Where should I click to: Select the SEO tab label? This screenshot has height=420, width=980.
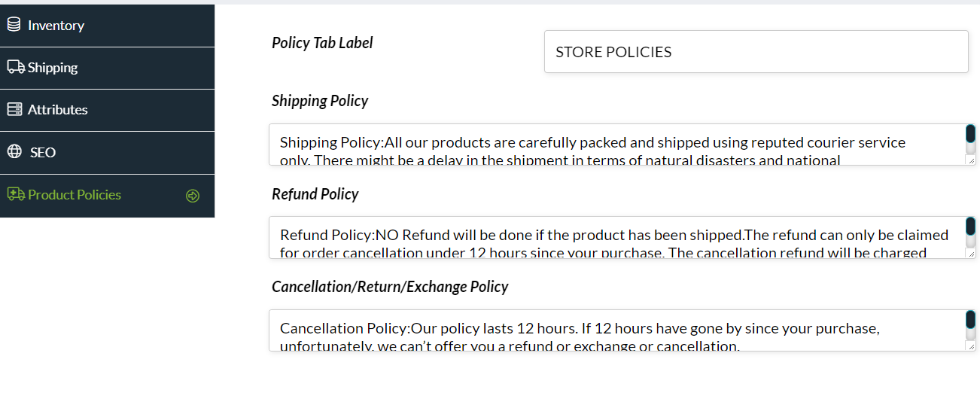pyautogui.click(x=43, y=152)
